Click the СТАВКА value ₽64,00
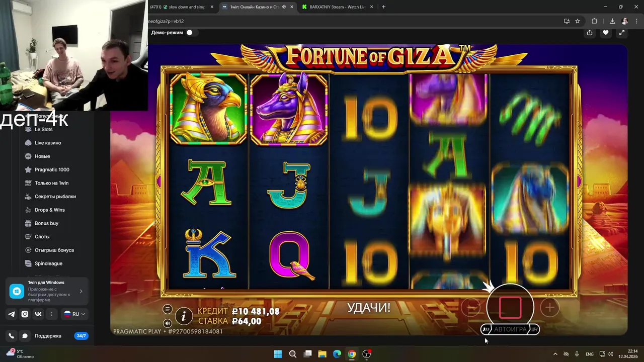Viewport: 644px width, 362px height. pos(247,321)
